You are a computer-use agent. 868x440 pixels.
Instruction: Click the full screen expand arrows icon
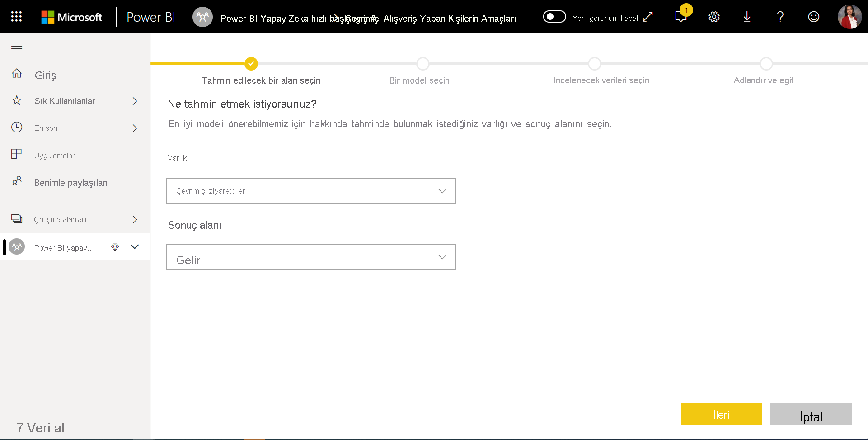coord(647,17)
